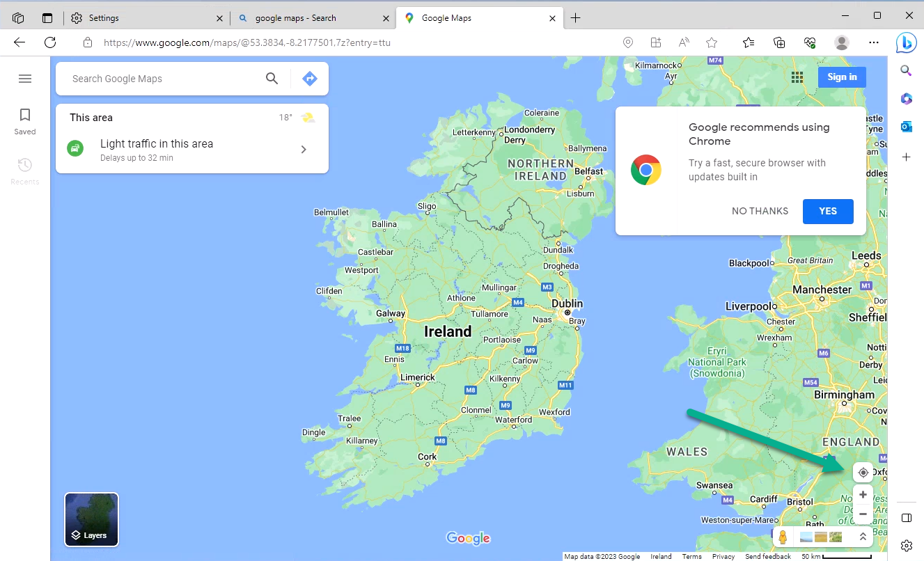Open the Favorites list in toolbar
924x561 pixels.
click(x=749, y=42)
